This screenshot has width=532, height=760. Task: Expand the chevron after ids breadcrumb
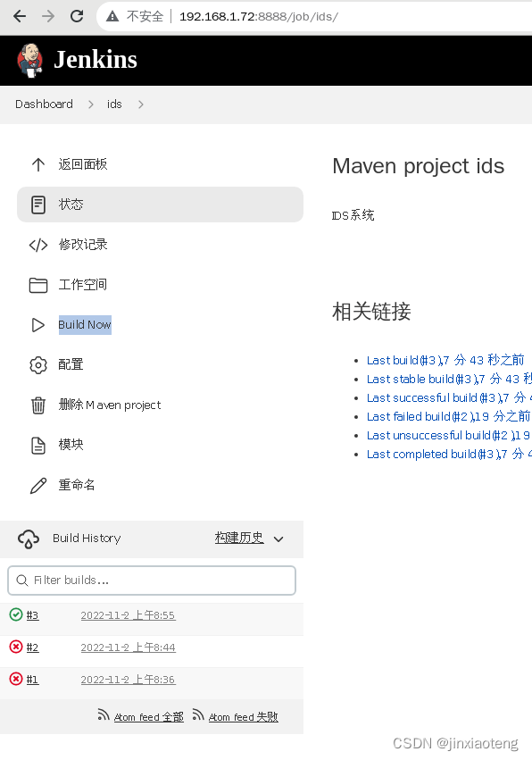click(x=140, y=104)
